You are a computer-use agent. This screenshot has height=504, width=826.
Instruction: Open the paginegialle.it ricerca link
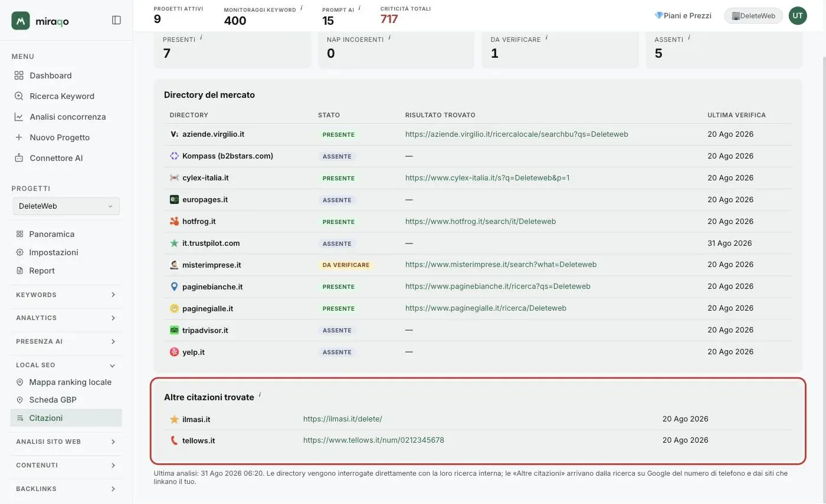(486, 308)
